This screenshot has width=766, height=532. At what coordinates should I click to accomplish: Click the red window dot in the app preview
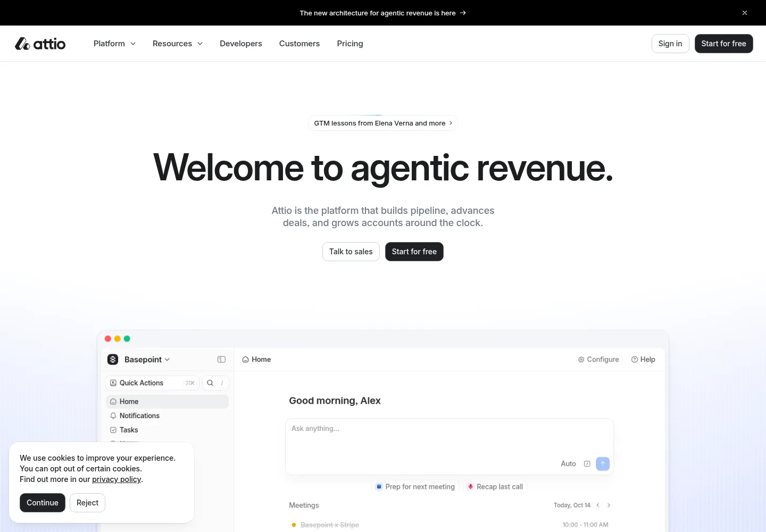[x=108, y=339]
